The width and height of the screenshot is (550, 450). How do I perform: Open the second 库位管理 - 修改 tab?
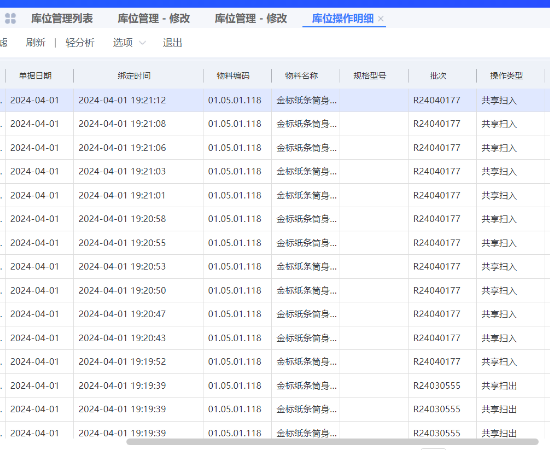(251, 18)
